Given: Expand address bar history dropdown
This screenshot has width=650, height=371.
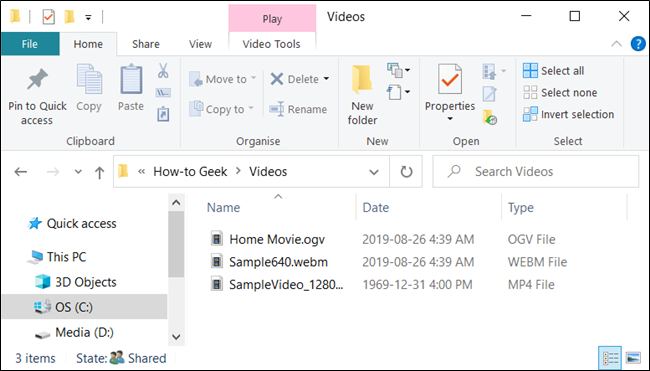Looking at the screenshot, I should click(x=374, y=172).
